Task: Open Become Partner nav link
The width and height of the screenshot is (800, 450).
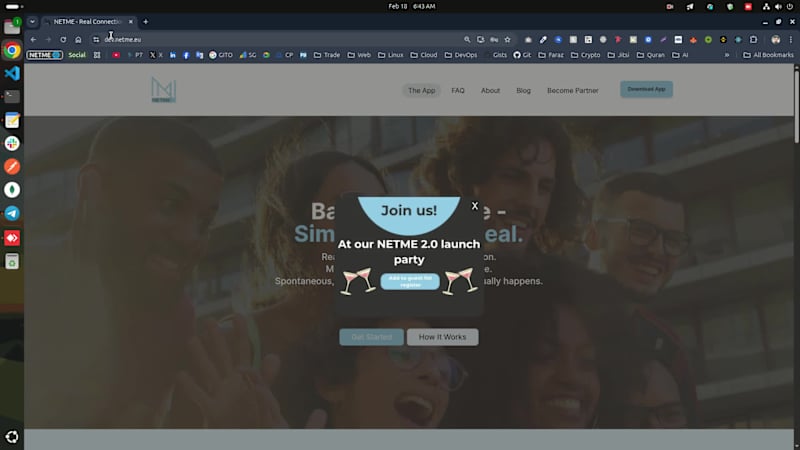Action: point(572,90)
